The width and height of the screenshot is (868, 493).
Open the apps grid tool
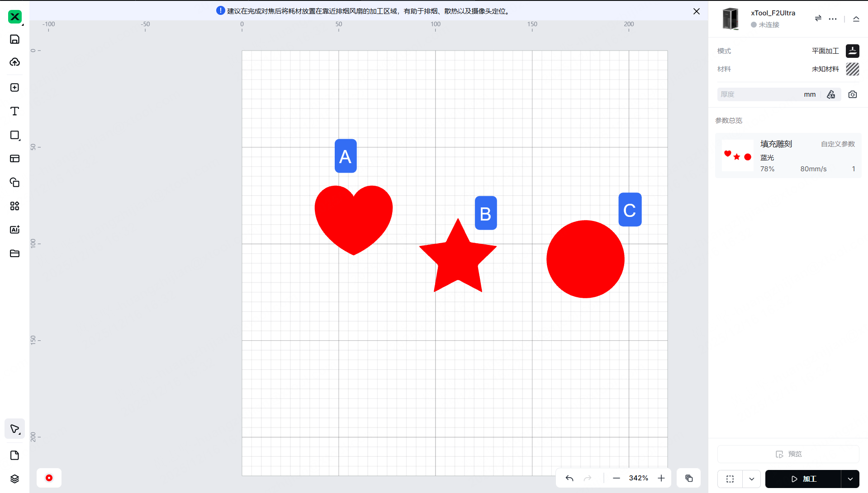click(x=14, y=206)
